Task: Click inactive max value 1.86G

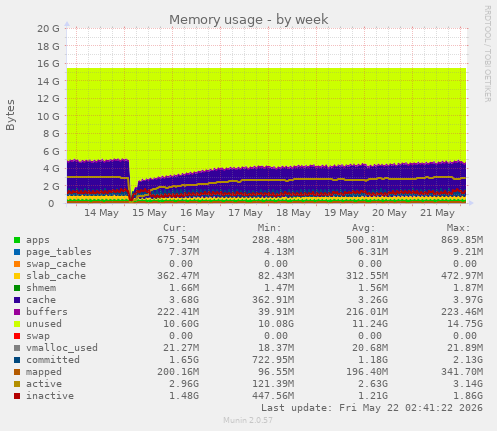Action: pos(468,396)
